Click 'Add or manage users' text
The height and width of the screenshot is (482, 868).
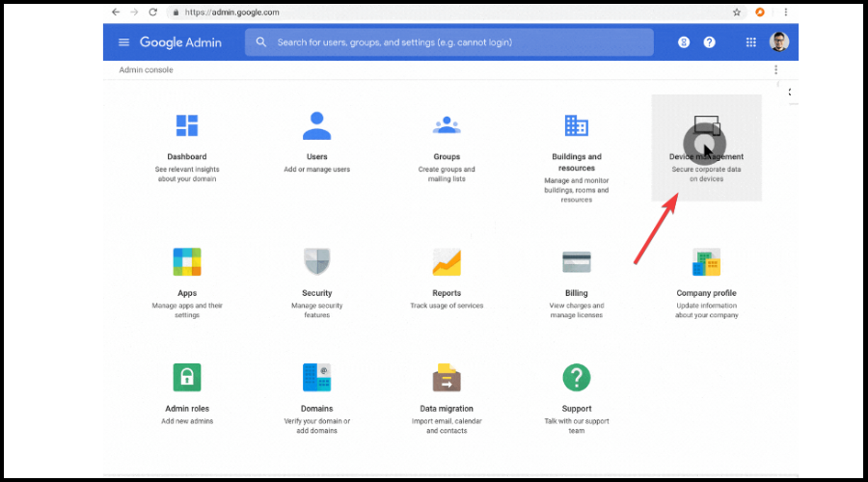coord(316,170)
